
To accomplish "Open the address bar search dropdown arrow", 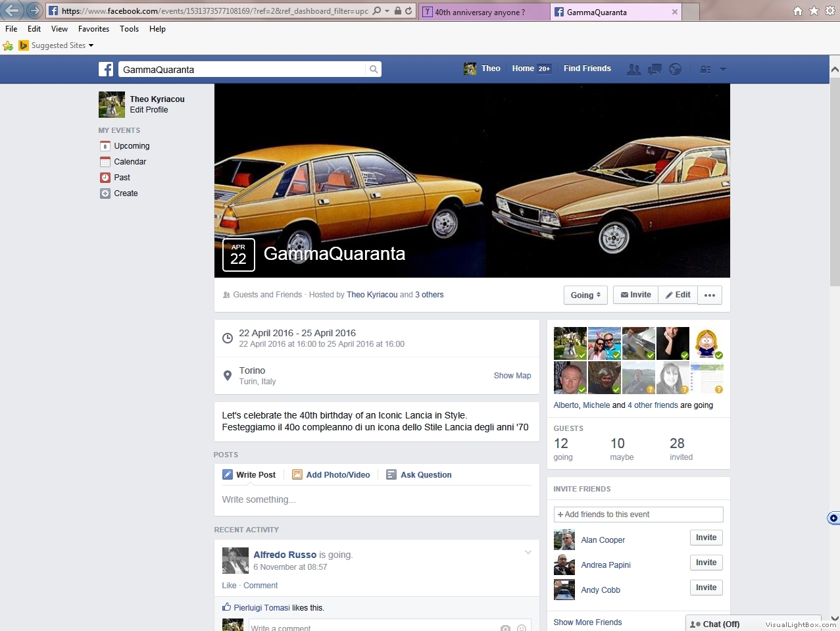I will point(387,11).
